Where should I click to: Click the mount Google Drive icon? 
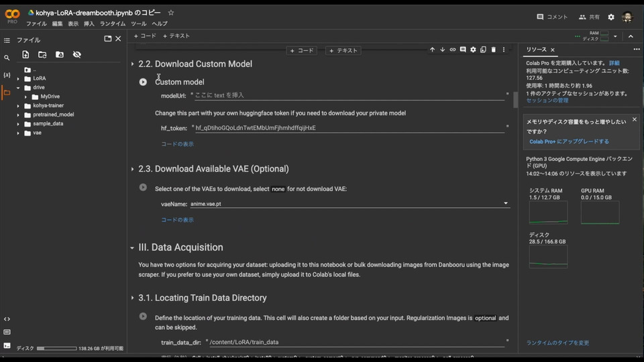60,54
